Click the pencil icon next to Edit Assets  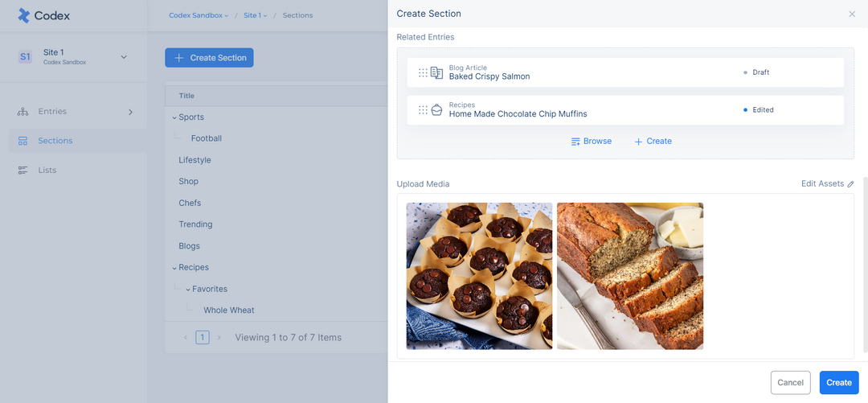coord(851,184)
